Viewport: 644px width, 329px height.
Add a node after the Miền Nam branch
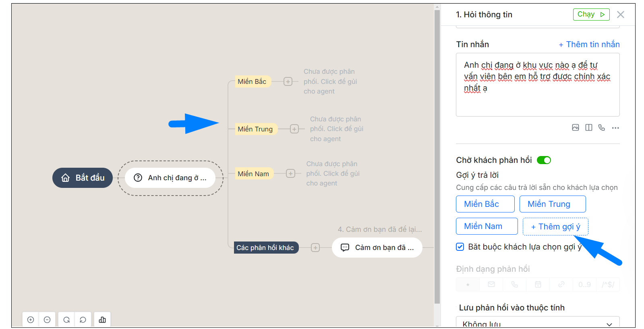click(x=290, y=173)
